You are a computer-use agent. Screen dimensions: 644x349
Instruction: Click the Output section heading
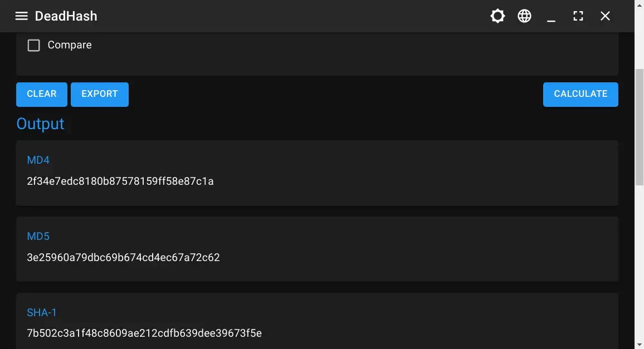(40, 124)
